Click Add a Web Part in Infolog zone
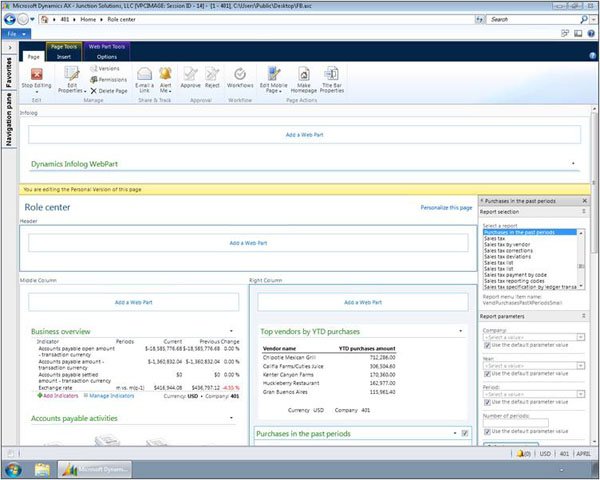 304,135
